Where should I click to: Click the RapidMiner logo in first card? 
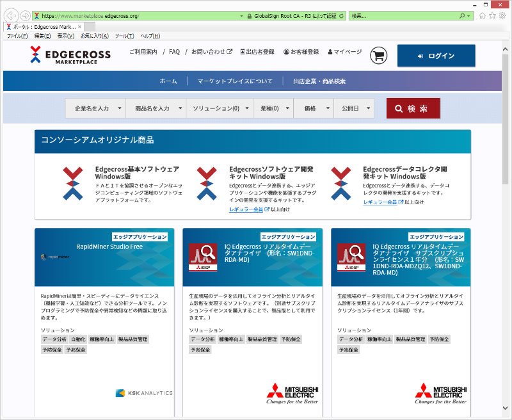point(55,257)
